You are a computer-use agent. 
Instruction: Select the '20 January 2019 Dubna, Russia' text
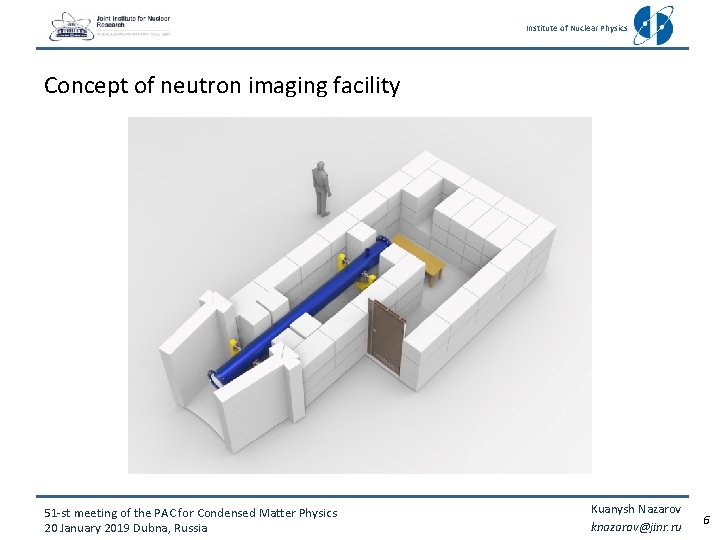126,528
